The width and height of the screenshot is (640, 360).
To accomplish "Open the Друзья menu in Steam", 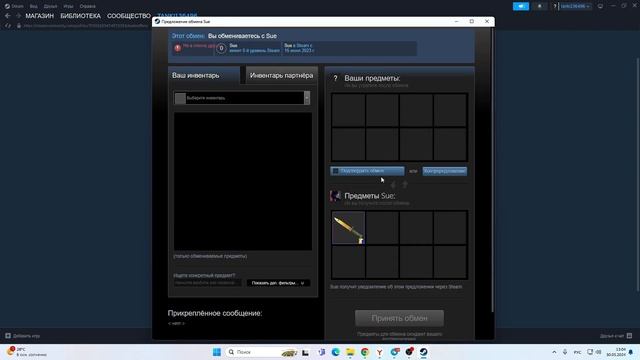I will [50, 6].
